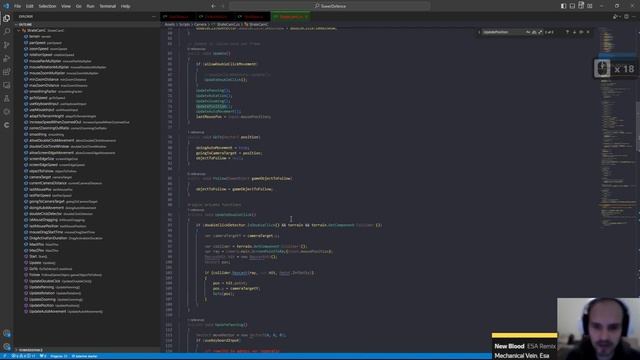This screenshot has width=640, height=360.
Task: Open the File menu
Action: (x=18, y=6)
